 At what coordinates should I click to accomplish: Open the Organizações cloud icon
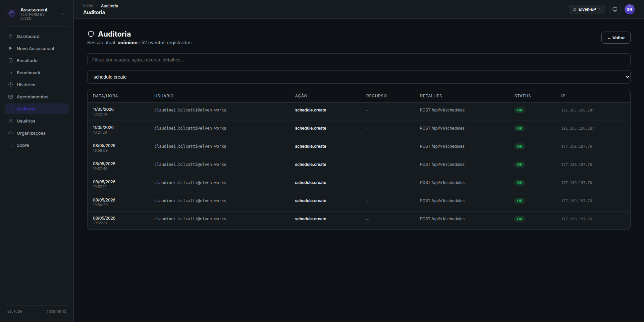[10, 133]
